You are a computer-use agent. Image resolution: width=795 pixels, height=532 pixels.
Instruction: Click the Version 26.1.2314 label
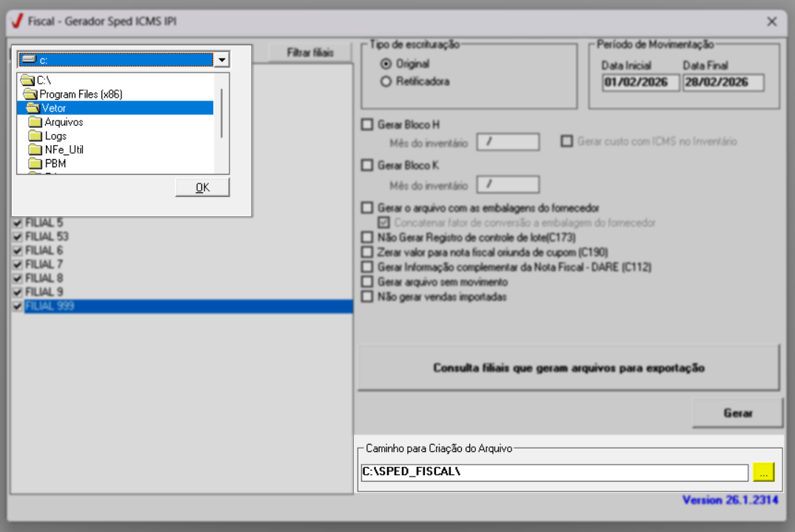tap(730, 500)
